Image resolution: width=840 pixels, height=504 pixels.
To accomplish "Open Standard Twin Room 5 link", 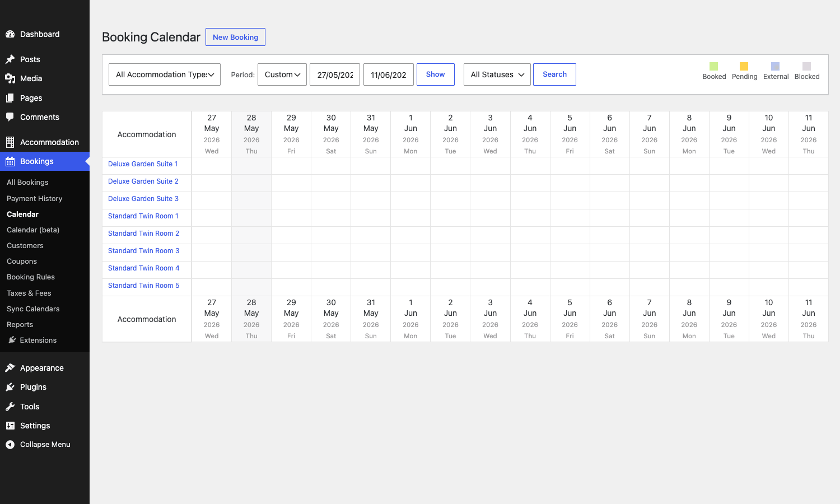I will click(x=144, y=286).
